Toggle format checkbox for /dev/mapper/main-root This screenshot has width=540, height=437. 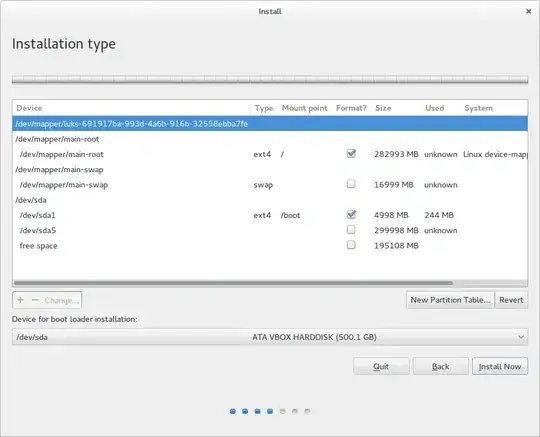pos(351,154)
